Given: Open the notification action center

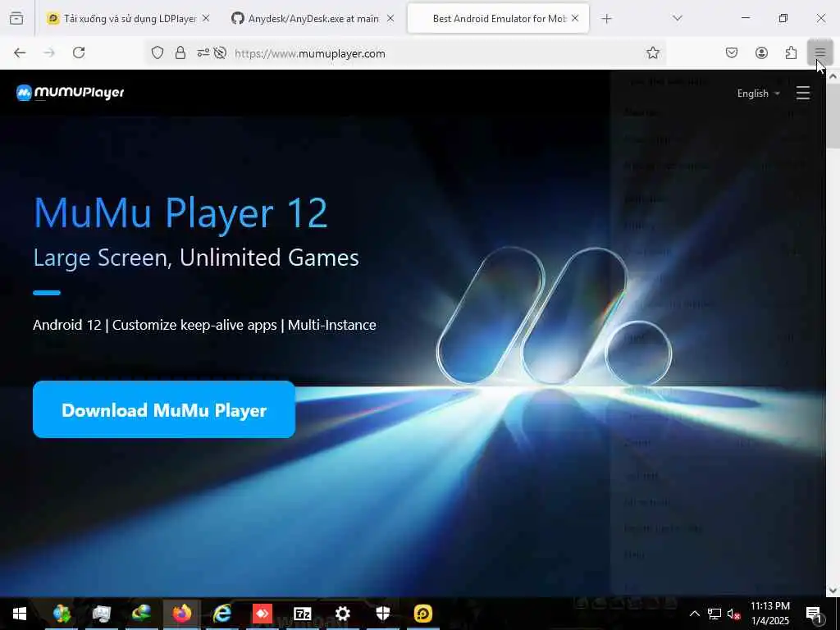Looking at the screenshot, I should 814,614.
